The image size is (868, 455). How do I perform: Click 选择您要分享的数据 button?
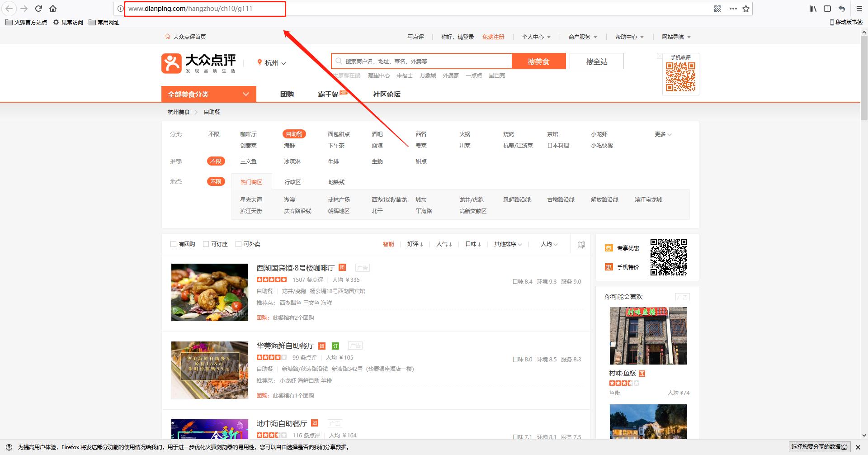(x=819, y=447)
